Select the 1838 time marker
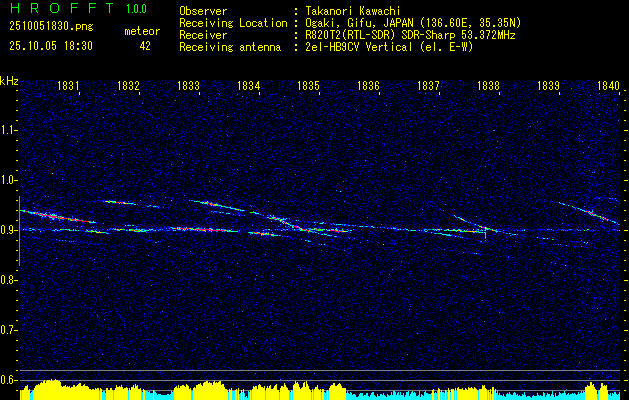Image resolution: width=629 pixels, height=400 pixels. point(489,86)
